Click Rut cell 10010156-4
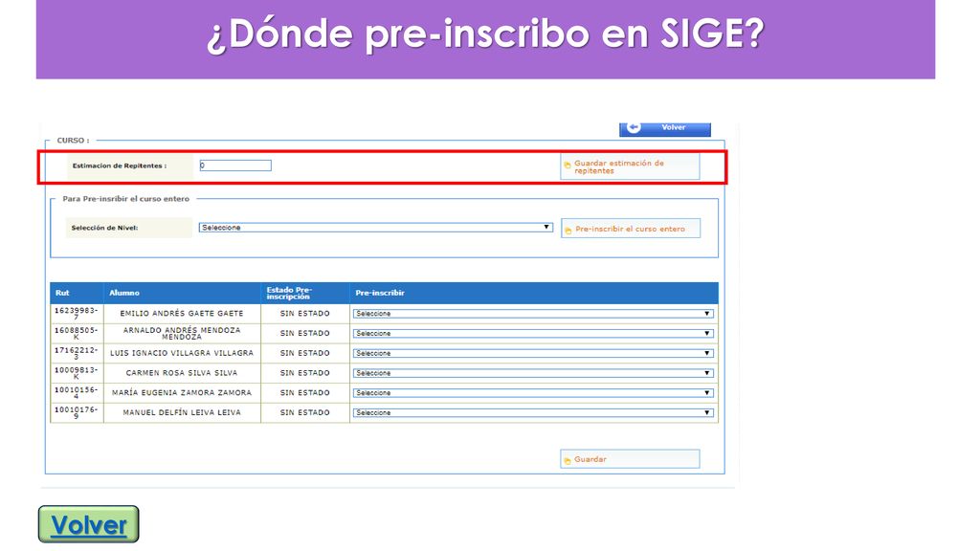 click(77, 393)
